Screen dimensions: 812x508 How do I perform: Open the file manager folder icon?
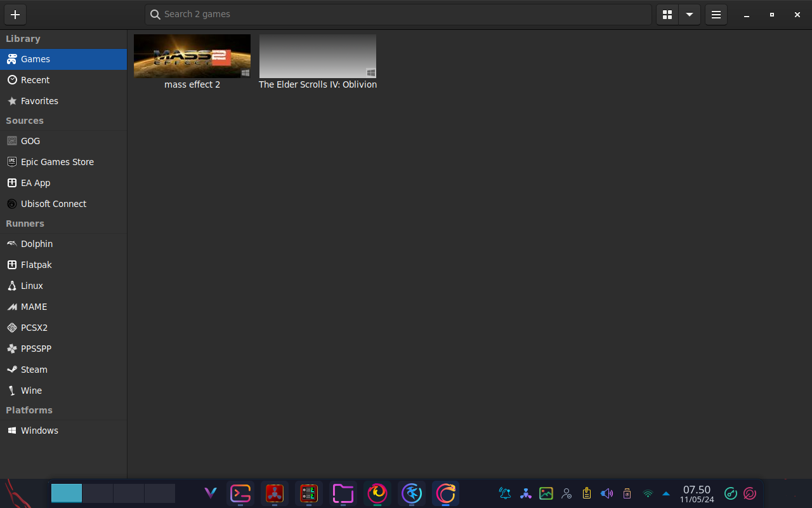pos(343,493)
